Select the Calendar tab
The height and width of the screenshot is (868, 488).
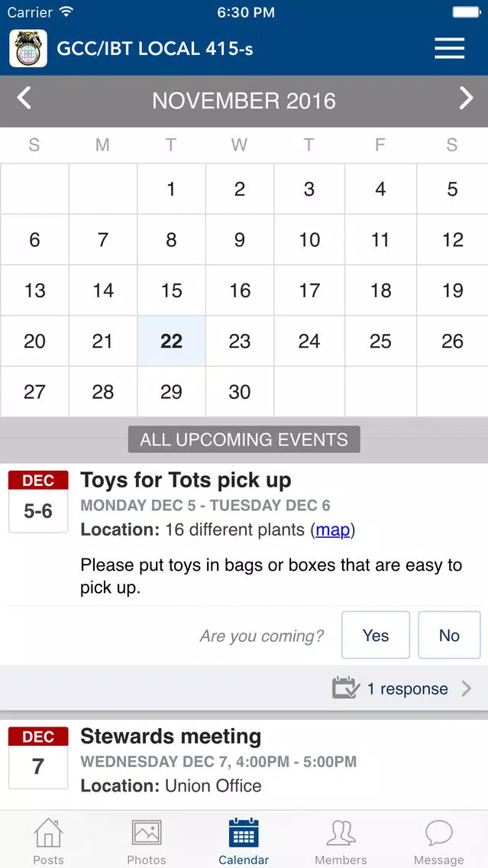[x=244, y=840]
